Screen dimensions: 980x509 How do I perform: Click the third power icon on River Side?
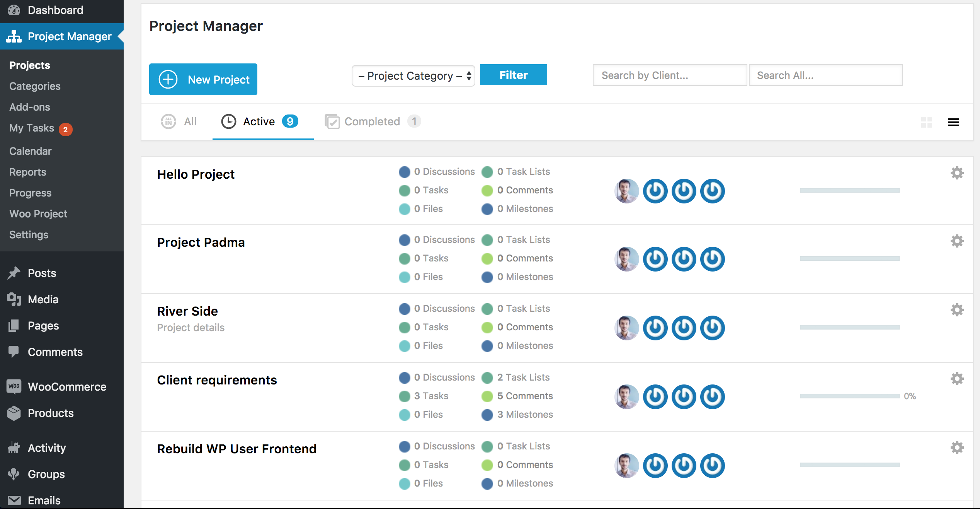pos(712,328)
